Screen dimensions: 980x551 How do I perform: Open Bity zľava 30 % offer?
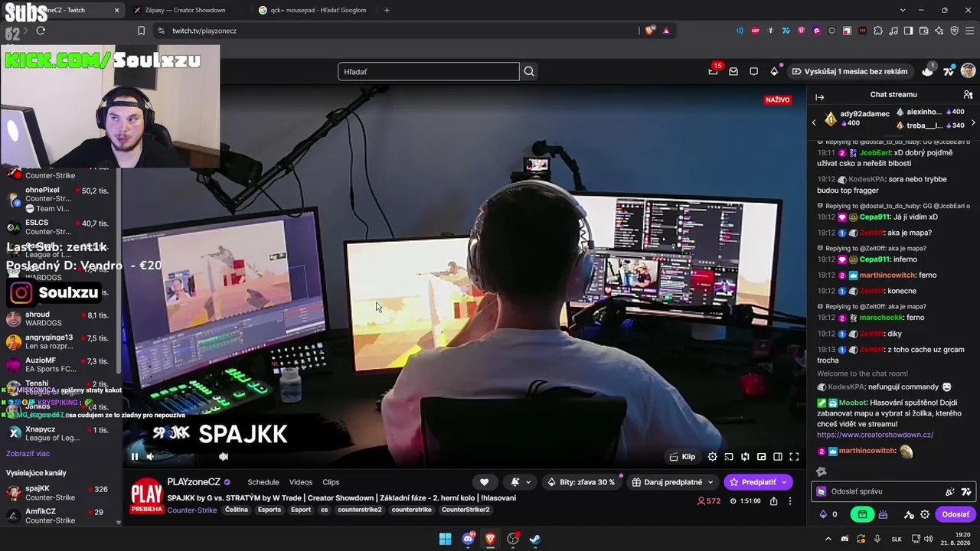click(580, 482)
